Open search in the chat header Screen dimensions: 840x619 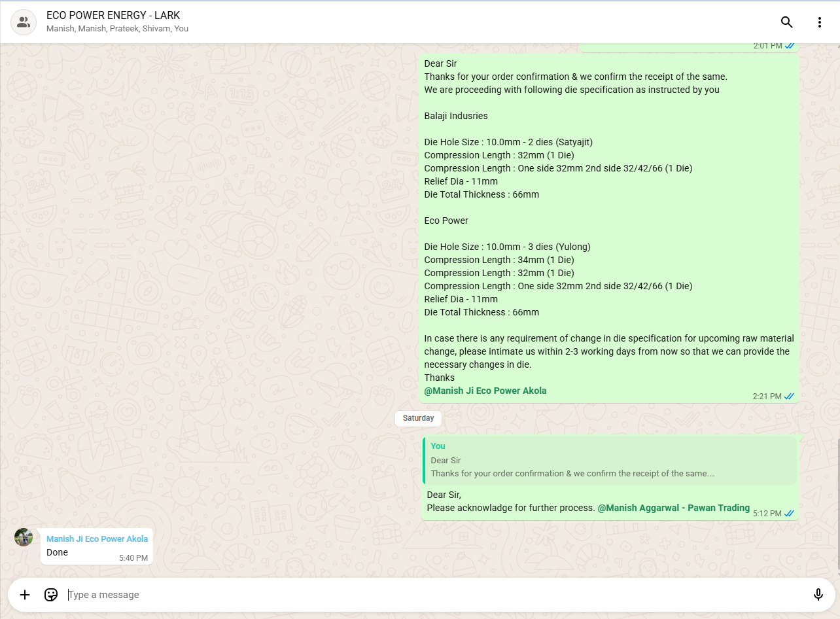coord(786,22)
